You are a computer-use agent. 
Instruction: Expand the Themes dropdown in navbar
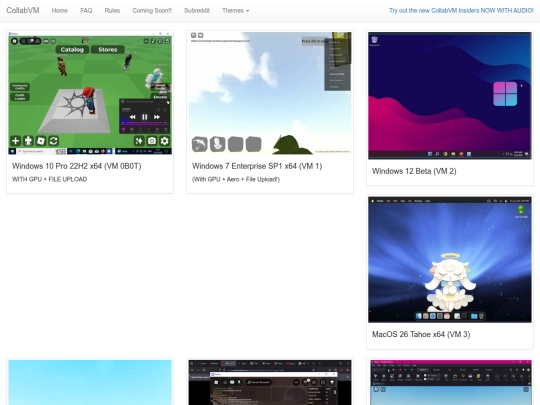pos(236,10)
